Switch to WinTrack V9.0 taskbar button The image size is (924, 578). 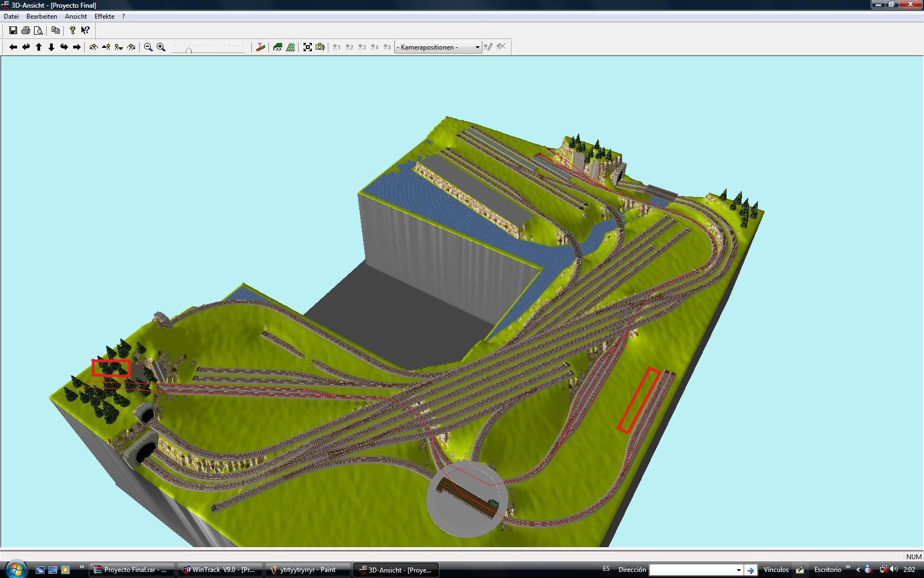pyautogui.click(x=220, y=570)
